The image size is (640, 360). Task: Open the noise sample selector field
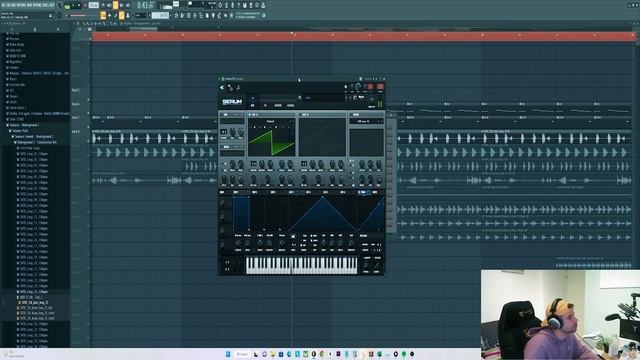click(x=232, y=153)
